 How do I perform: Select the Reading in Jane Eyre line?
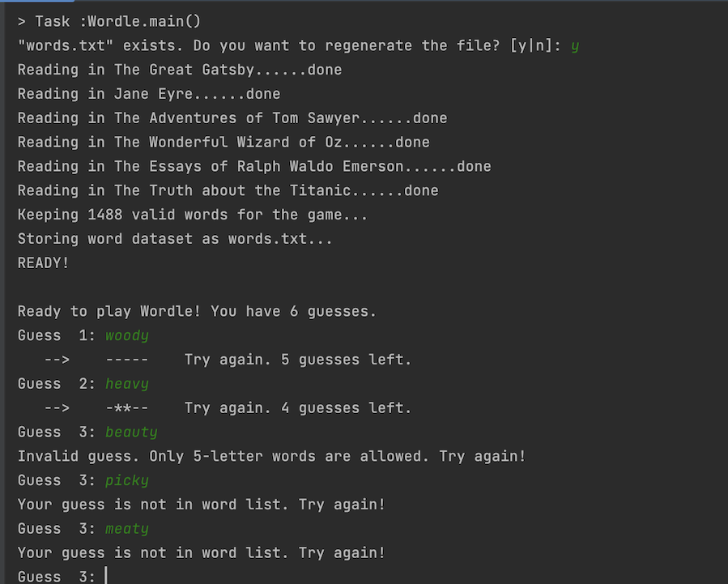pyautogui.click(x=149, y=94)
